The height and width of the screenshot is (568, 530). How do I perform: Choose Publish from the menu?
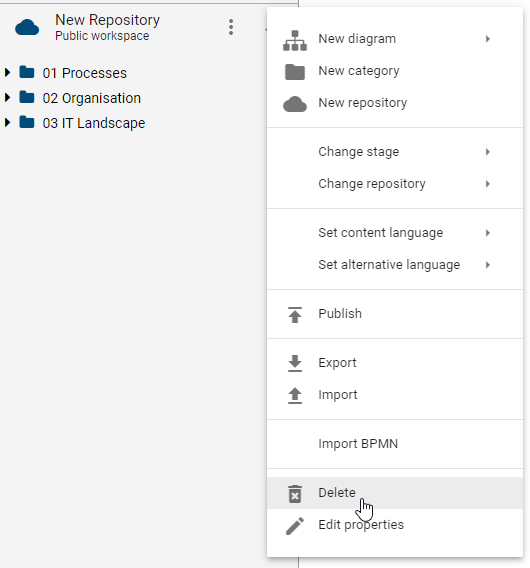tap(395, 314)
